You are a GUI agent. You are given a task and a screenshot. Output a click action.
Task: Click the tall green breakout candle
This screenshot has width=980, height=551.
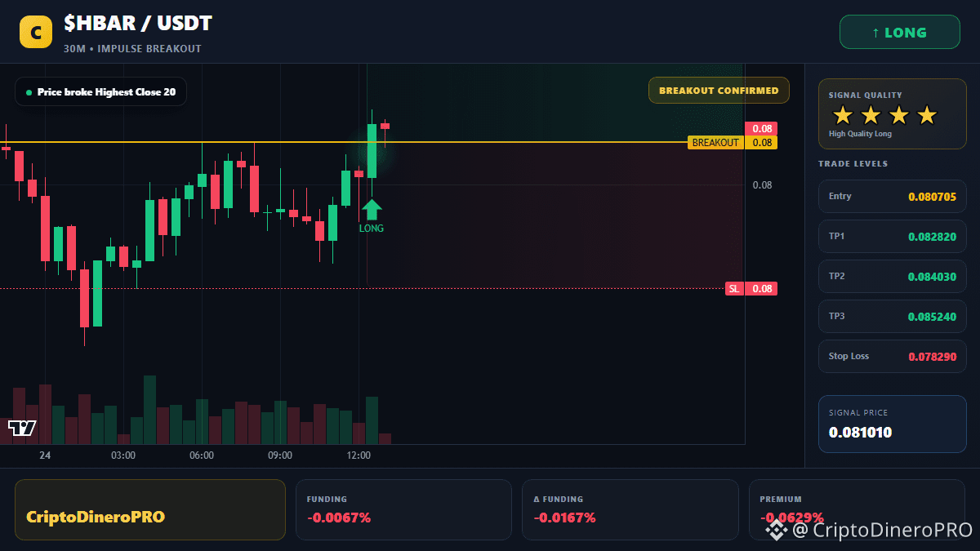(372, 151)
